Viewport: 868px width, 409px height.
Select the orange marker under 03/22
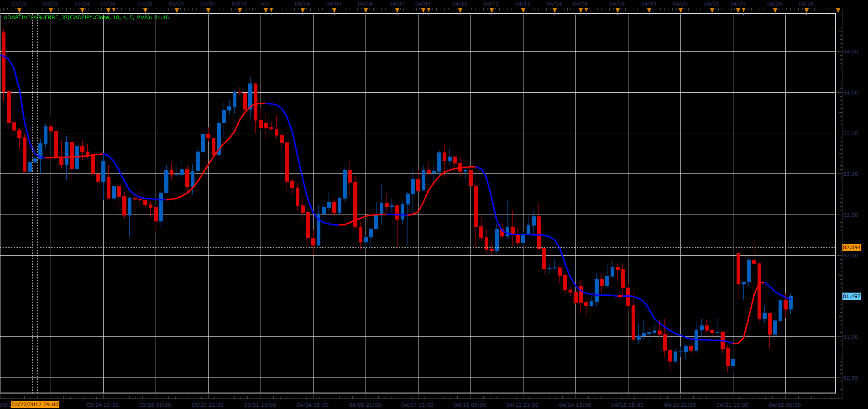point(19,10)
